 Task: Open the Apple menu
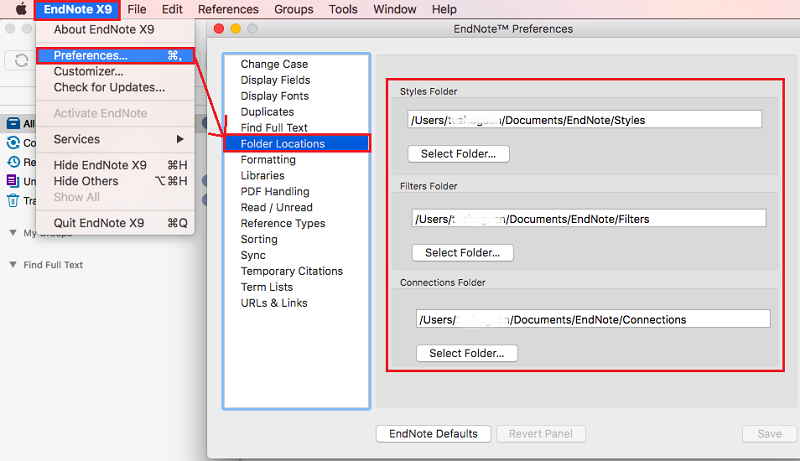(21, 9)
